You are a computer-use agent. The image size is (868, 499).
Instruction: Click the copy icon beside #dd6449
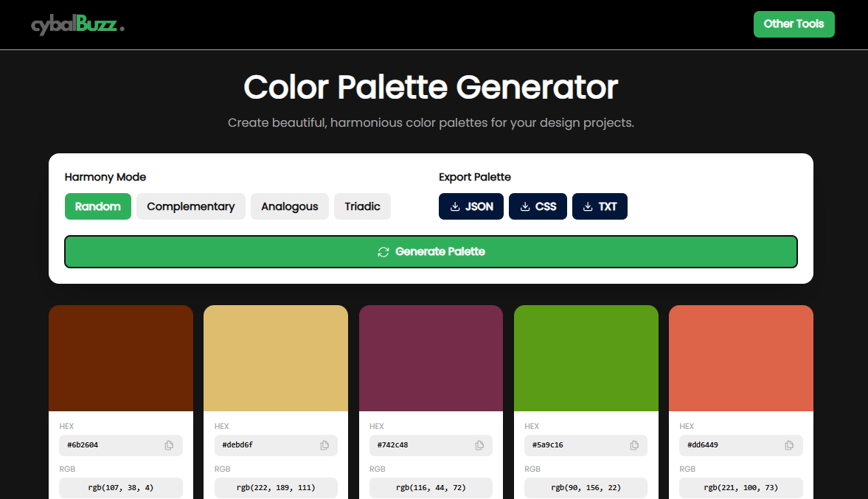pyautogui.click(x=789, y=445)
